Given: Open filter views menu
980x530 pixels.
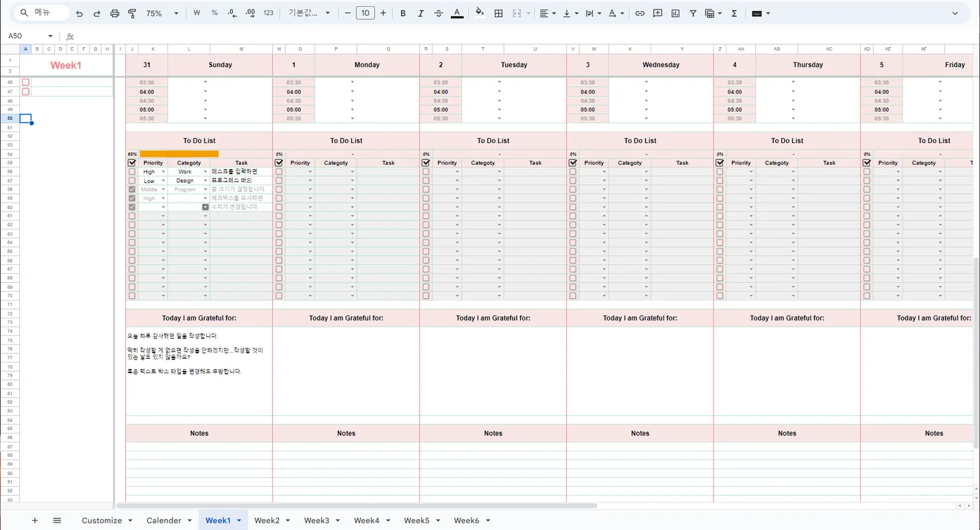Looking at the screenshot, I should [x=713, y=13].
